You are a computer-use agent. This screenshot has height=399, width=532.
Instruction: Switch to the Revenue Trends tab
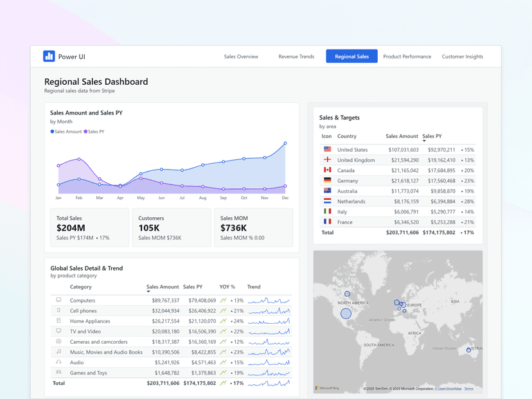(x=296, y=57)
